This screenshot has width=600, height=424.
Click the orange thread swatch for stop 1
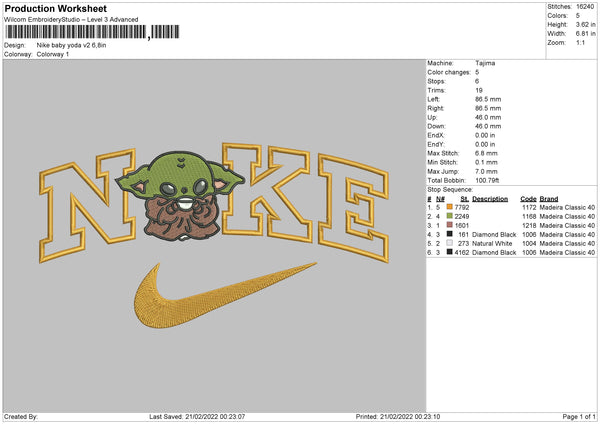450,207
